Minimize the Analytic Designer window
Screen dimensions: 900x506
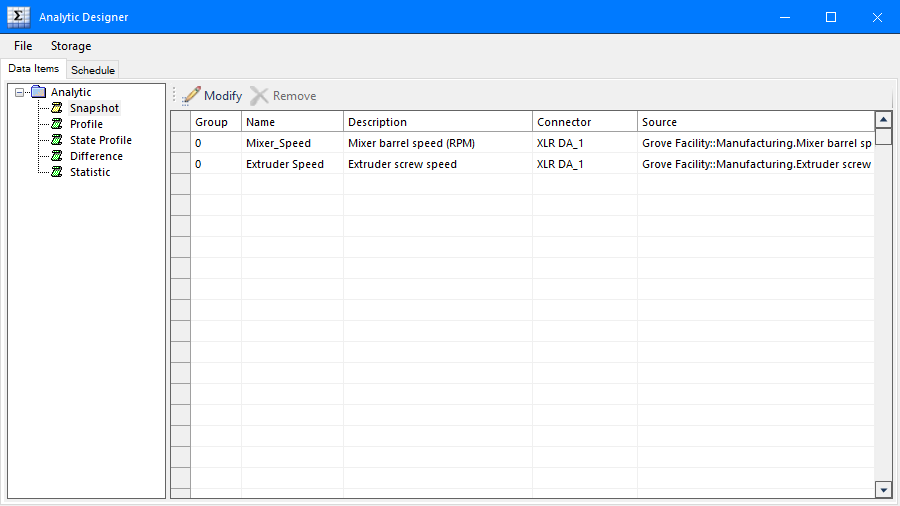click(x=785, y=17)
